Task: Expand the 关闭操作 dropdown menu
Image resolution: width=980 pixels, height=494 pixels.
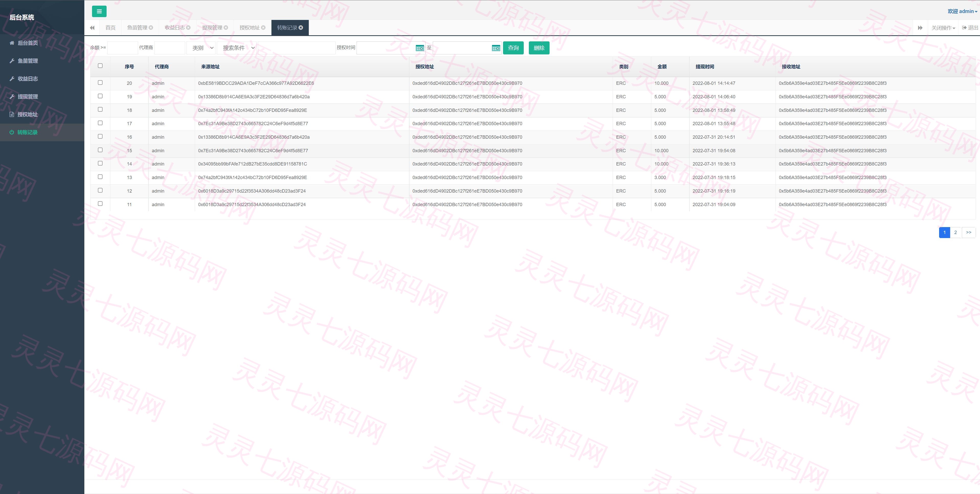Action: (943, 28)
